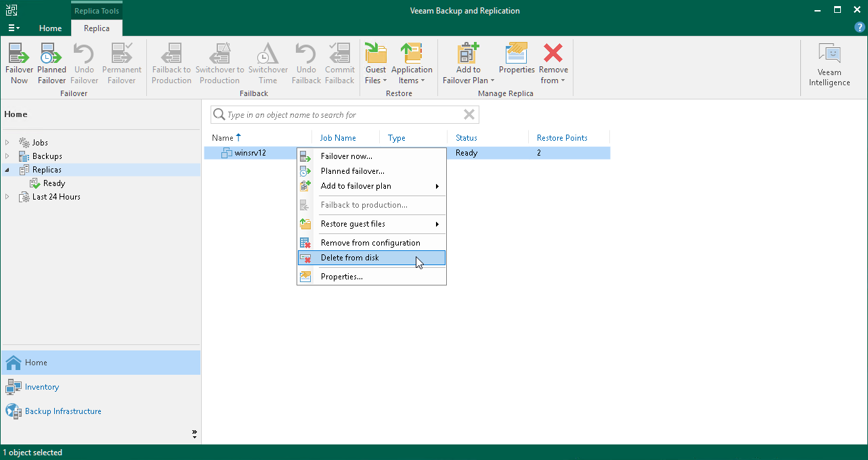Click the disabled Failback to production entry
The image size is (868, 460).
click(372, 205)
